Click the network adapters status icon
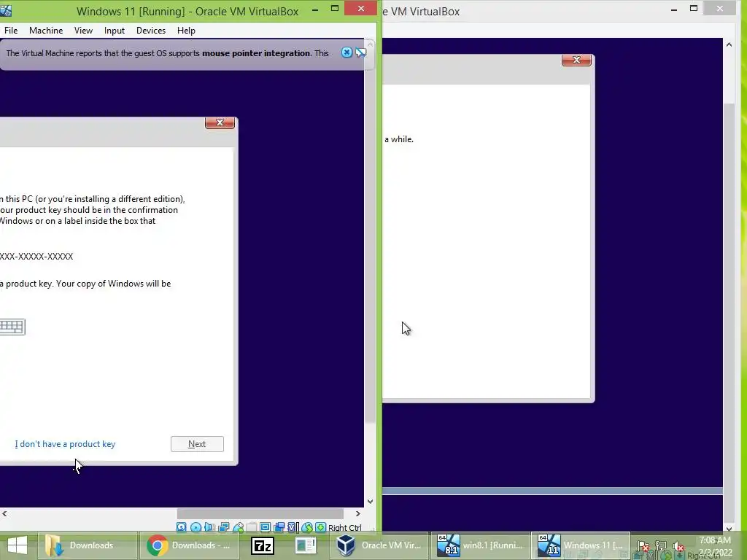 pyautogui.click(x=223, y=527)
